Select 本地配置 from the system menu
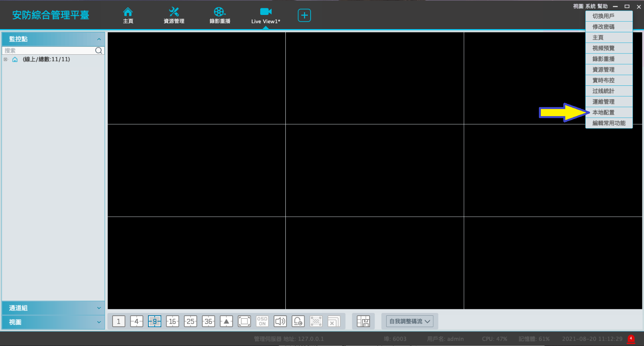Screen dimensions: 644x346 point(603,113)
